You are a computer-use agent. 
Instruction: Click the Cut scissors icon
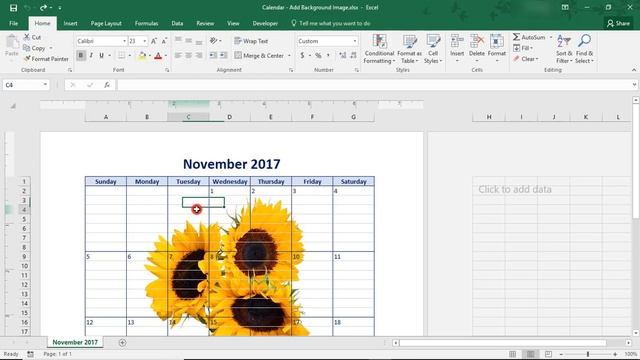coord(27,37)
